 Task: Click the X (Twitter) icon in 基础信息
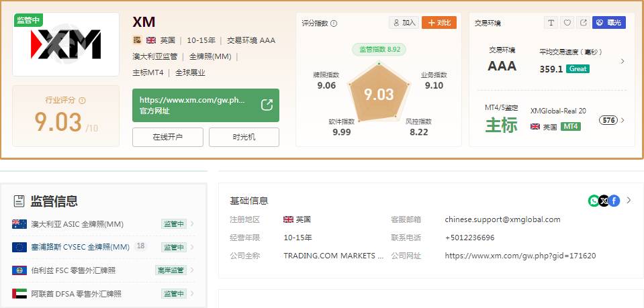[x=604, y=201]
